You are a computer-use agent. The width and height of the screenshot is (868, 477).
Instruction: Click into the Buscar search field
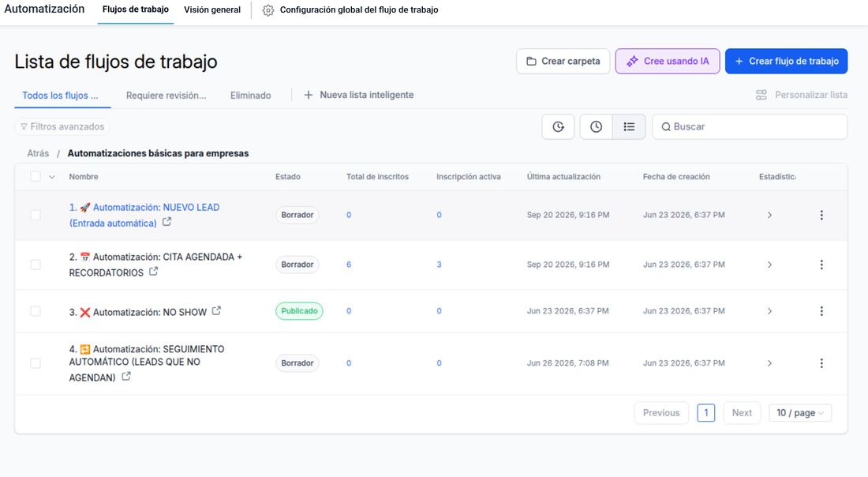click(750, 127)
